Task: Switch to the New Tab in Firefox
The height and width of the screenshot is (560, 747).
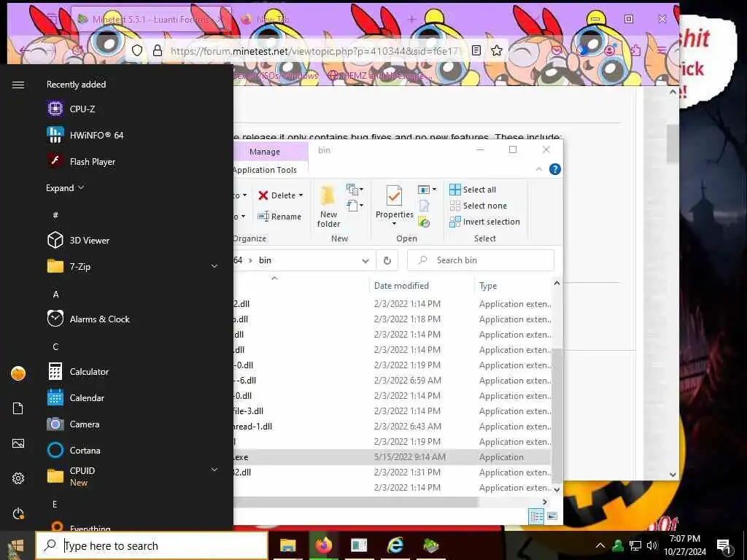Action: (273, 20)
